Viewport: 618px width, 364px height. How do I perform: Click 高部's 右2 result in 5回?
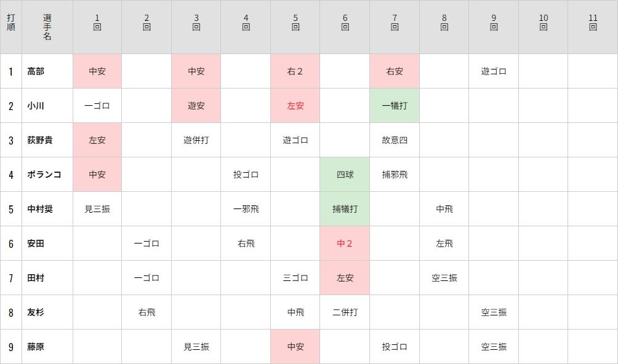click(x=295, y=71)
